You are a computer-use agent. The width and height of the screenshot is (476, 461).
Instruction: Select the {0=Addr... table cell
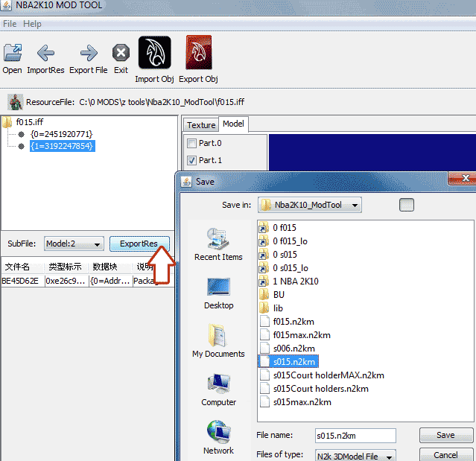click(110, 281)
